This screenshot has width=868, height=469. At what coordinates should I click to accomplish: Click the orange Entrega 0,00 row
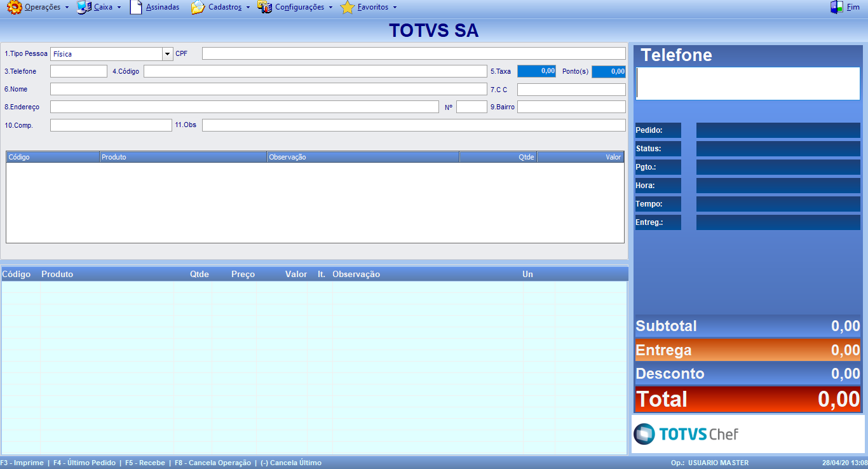pyautogui.click(x=748, y=350)
